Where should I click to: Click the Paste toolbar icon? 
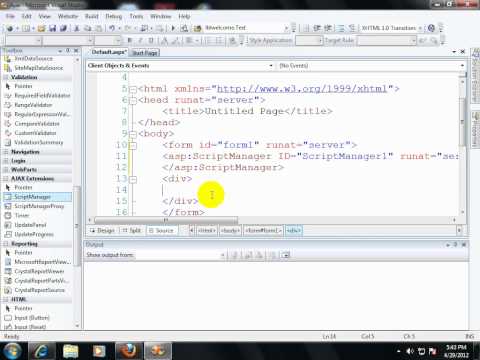click(98, 28)
